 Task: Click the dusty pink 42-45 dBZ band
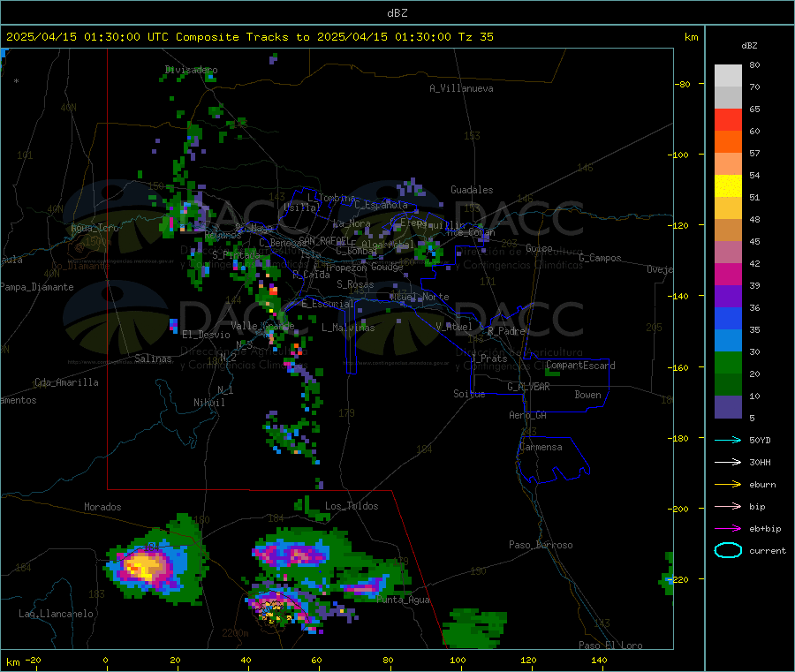pyautogui.click(x=728, y=253)
